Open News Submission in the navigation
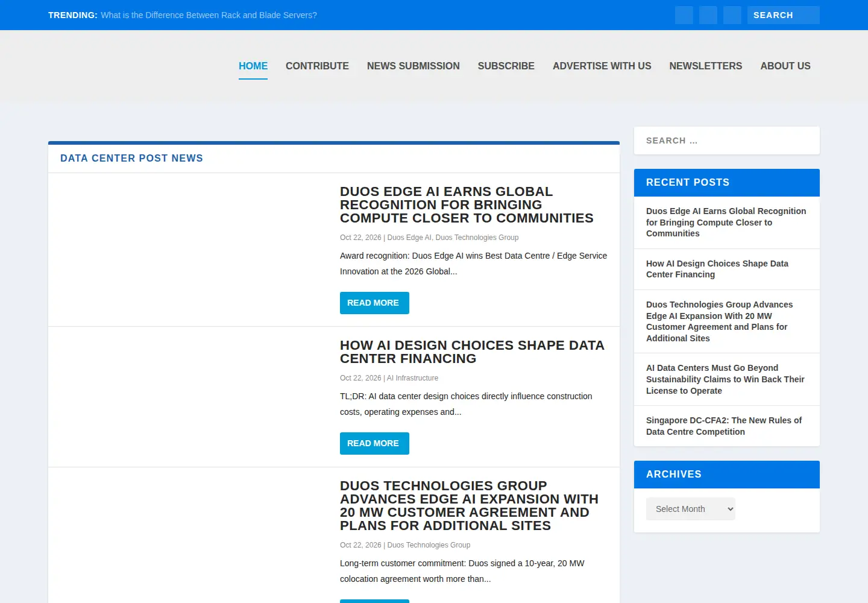868x603 pixels. click(414, 66)
